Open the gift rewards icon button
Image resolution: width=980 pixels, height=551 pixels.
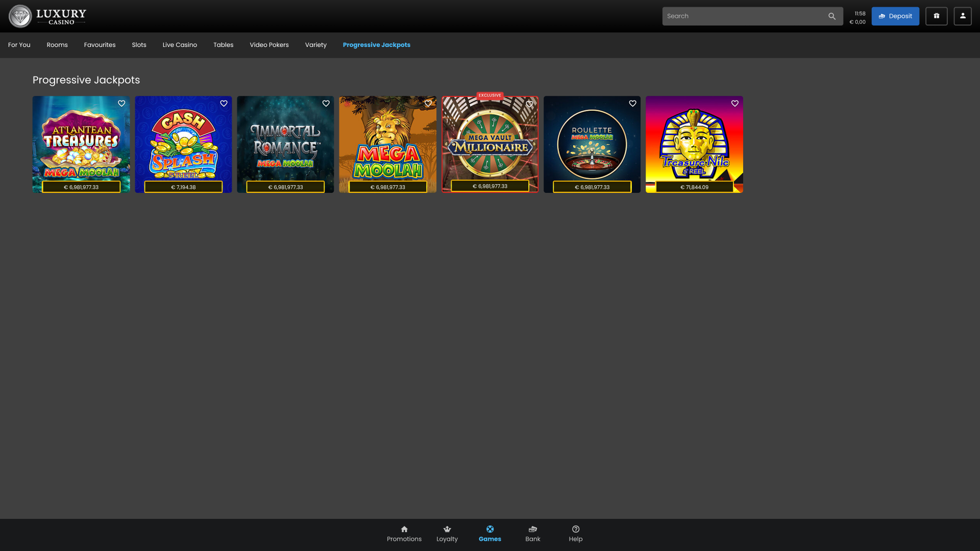coord(936,16)
